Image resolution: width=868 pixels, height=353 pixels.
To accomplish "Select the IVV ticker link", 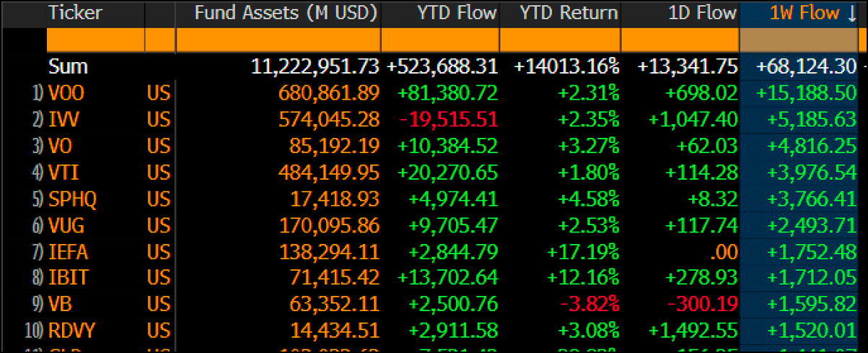I will coord(64,120).
